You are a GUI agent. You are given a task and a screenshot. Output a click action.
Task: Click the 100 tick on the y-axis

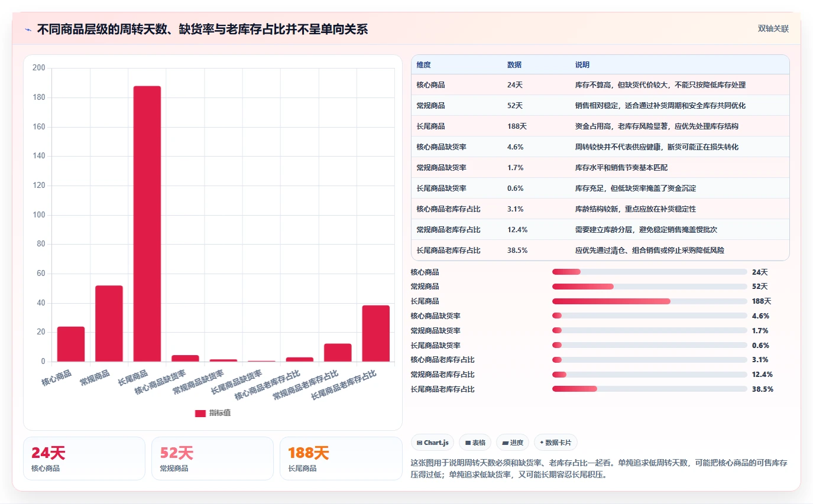pos(39,214)
